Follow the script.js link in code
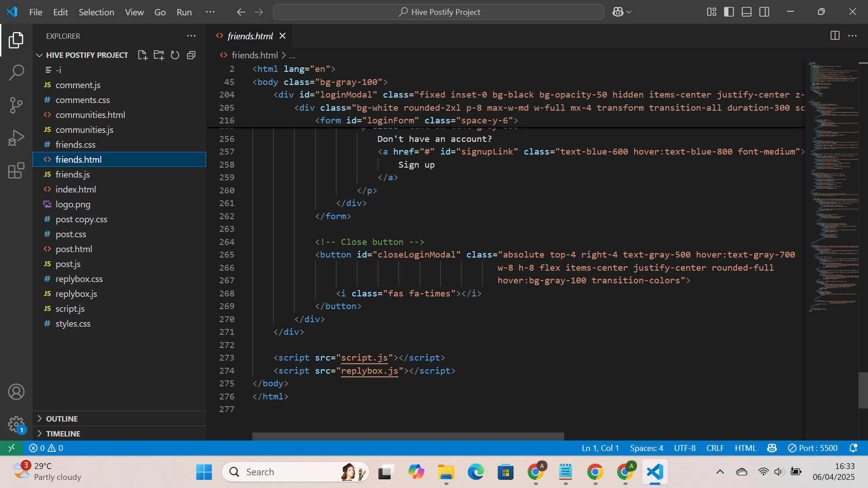 tap(364, 357)
